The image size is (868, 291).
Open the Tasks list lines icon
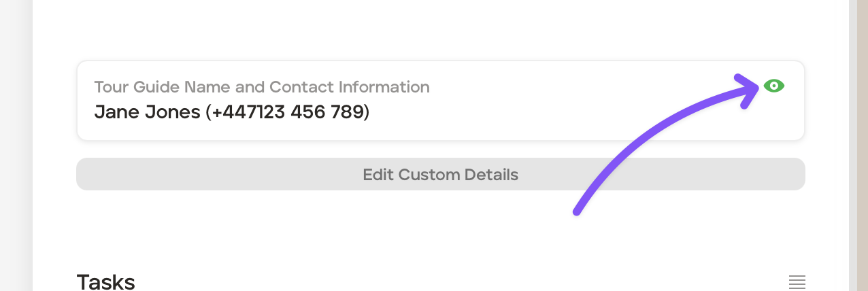click(x=797, y=281)
